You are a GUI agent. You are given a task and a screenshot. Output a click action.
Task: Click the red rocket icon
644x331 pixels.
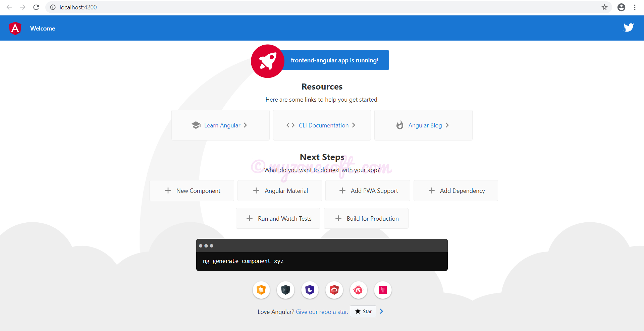click(x=268, y=61)
